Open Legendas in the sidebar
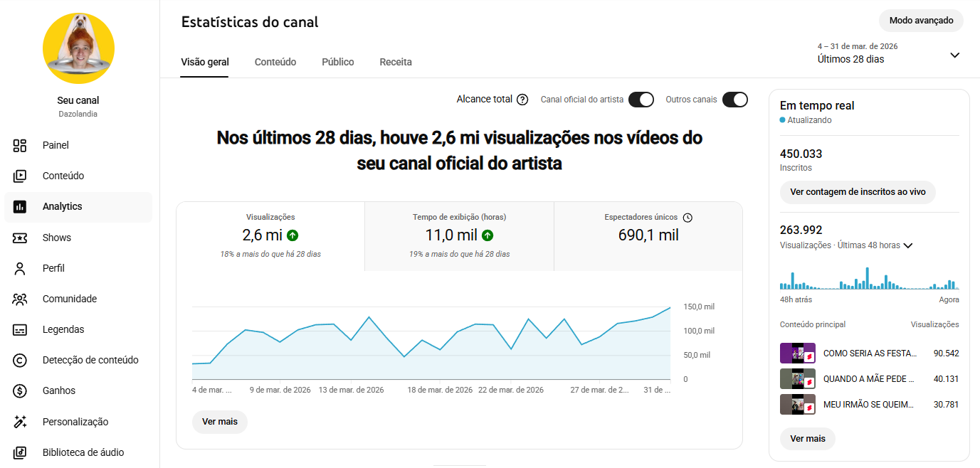This screenshot has width=980, height=468. click(x=78, y=329)
